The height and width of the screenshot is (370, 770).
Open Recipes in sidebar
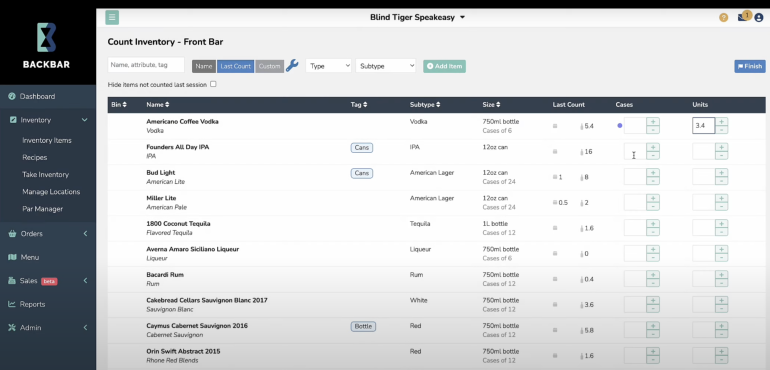pos(35,158)
